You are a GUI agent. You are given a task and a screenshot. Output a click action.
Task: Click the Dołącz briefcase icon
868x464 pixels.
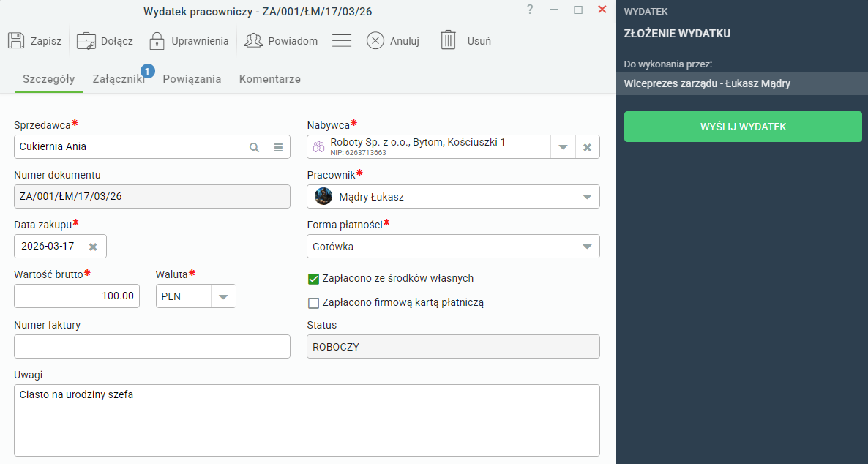(x=86, y=40)
